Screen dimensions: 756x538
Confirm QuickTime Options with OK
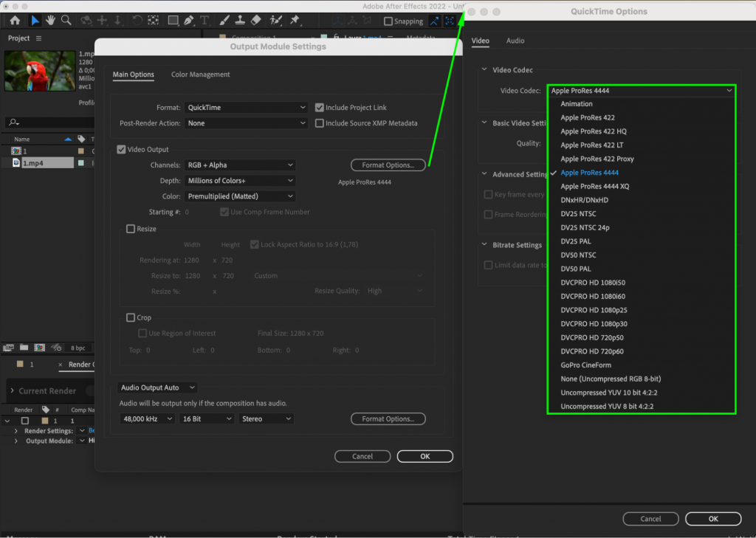tap(713, 518)
